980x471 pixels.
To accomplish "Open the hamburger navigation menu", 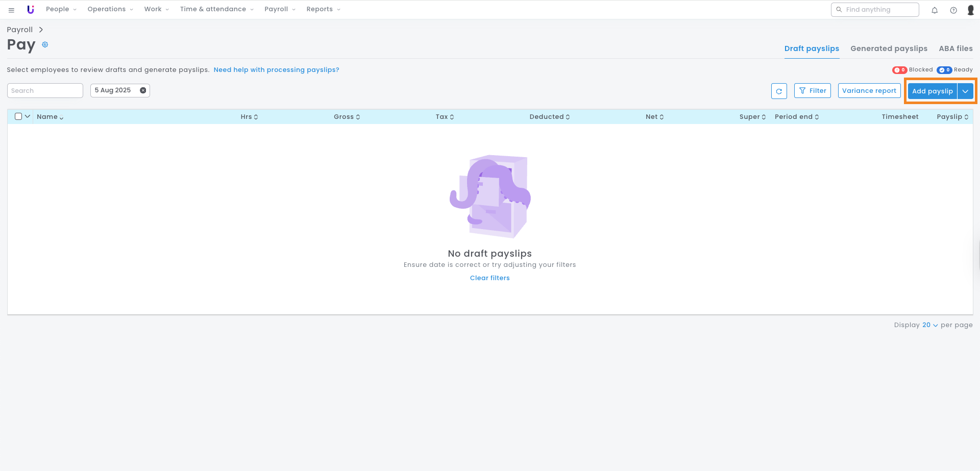I will tap(11, 10).
